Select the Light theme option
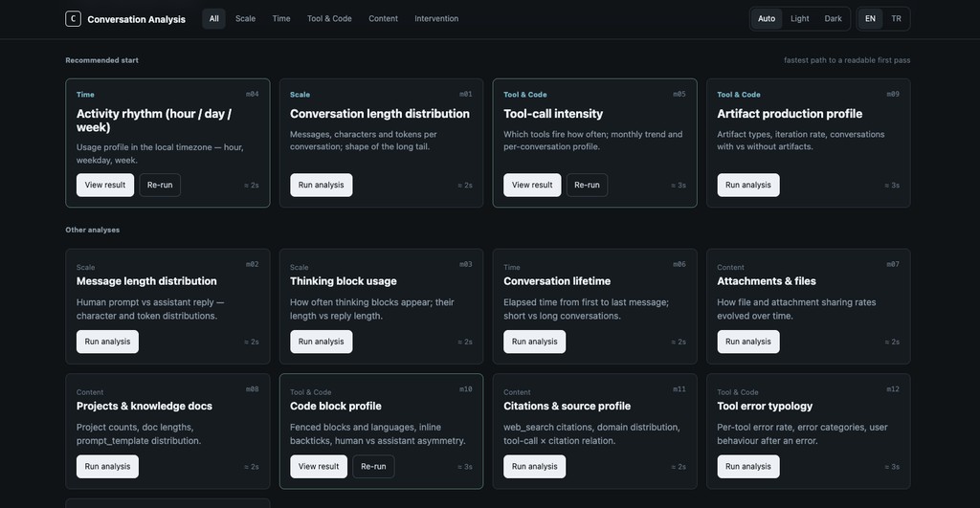980x508 pixels. 799,18
